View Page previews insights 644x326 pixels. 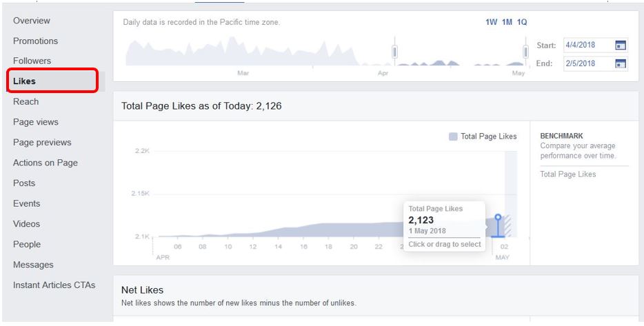click(x=42, y=143)
